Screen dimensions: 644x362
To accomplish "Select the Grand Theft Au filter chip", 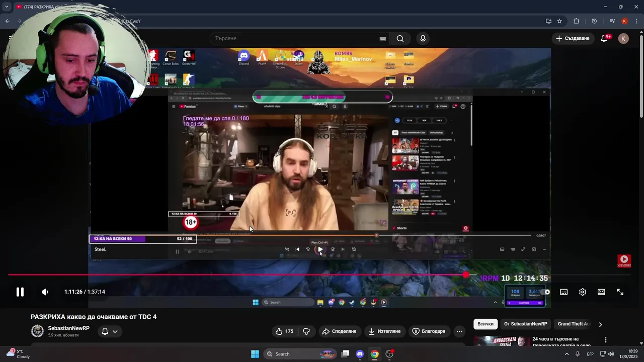I will click(x=573, y=324).
